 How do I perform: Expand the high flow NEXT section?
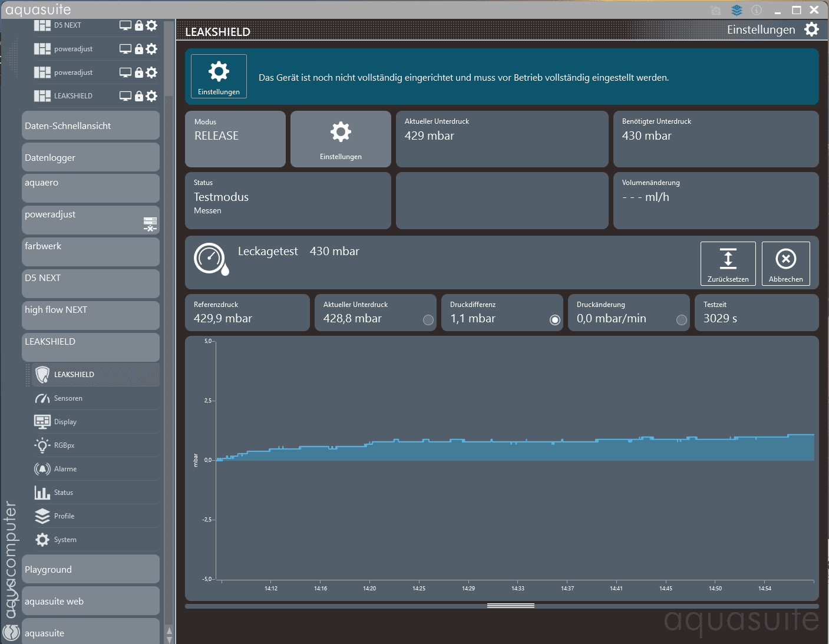(91, 315)
